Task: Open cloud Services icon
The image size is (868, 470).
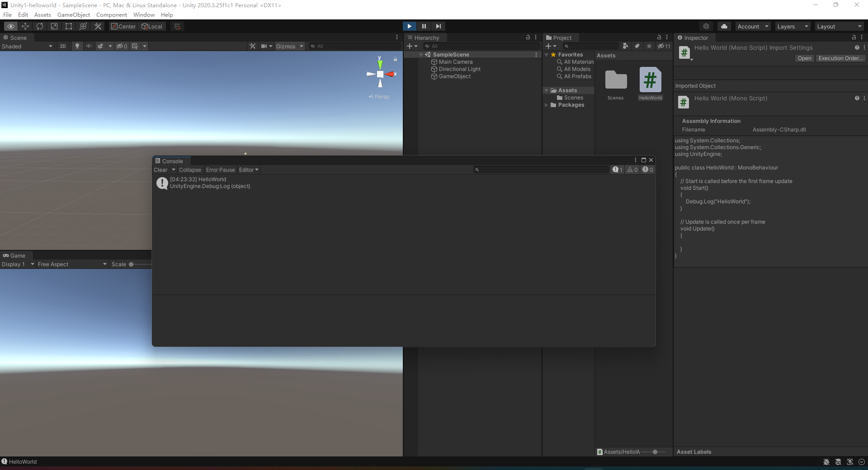Action: pyautogui.click(x=724, y=26)
